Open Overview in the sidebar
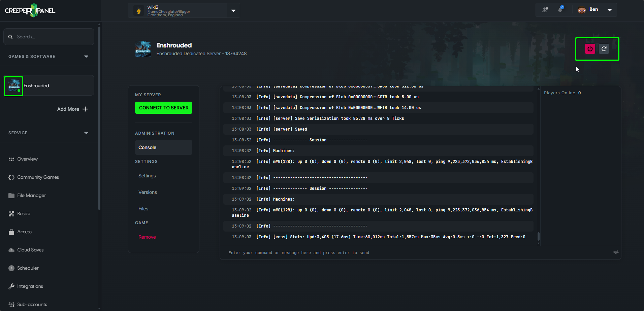This screenshot has height=311, width=644. [x=27, y=159]
